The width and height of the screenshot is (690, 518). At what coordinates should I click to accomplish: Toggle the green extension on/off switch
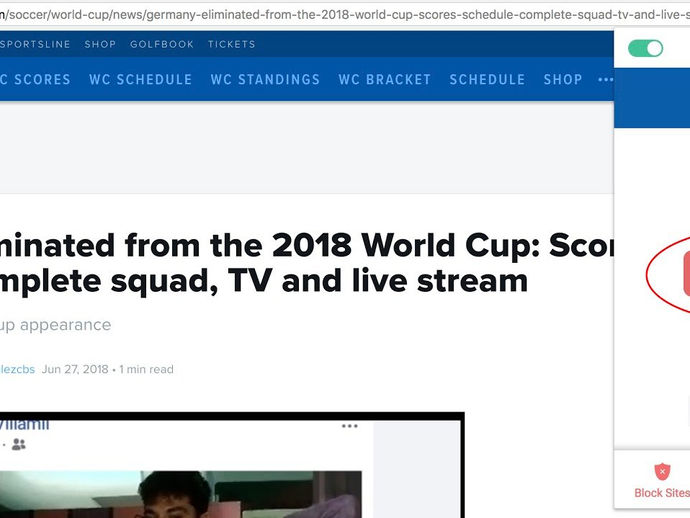pos(646,48)
